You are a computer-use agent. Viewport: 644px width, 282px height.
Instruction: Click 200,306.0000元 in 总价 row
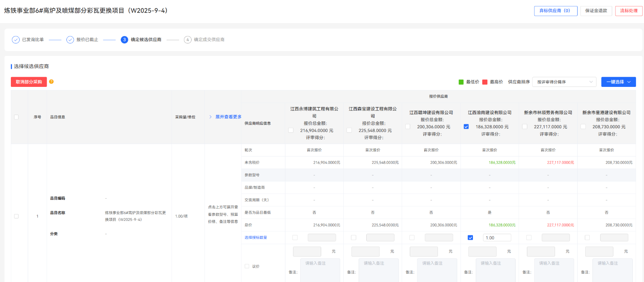(x=444, y=225)
